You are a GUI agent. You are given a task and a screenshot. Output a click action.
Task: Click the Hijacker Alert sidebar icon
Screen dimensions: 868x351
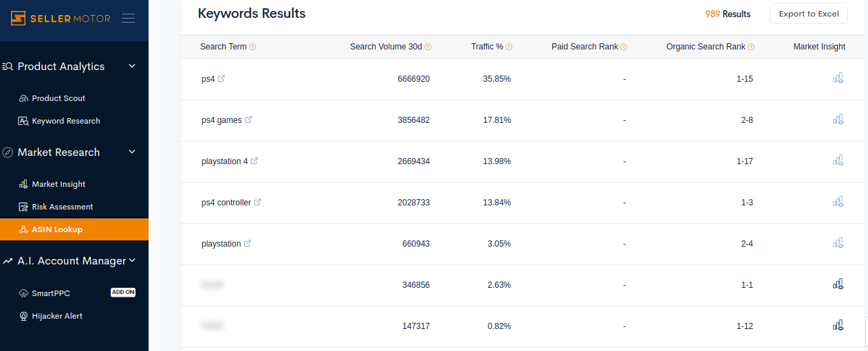[23, 316]
